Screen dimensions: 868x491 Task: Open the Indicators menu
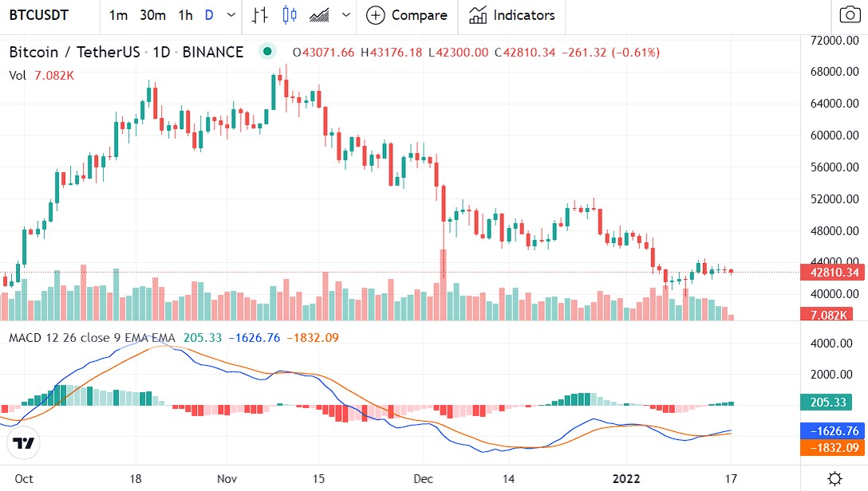(511, 15)
